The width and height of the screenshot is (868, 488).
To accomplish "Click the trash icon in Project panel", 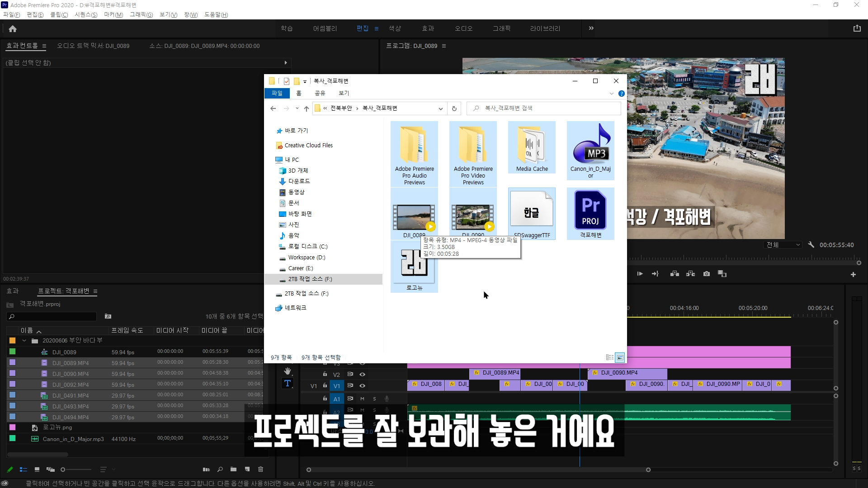I will pos(260,469).
